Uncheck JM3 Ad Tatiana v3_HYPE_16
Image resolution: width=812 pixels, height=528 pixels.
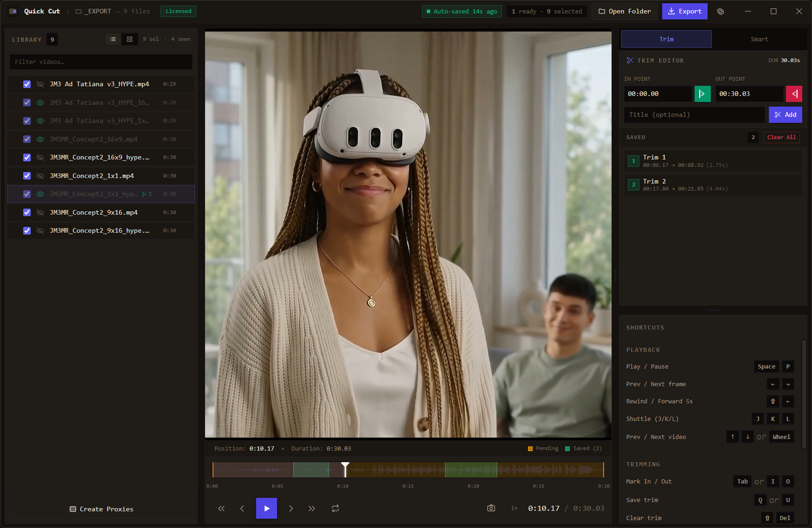[27, 102]
